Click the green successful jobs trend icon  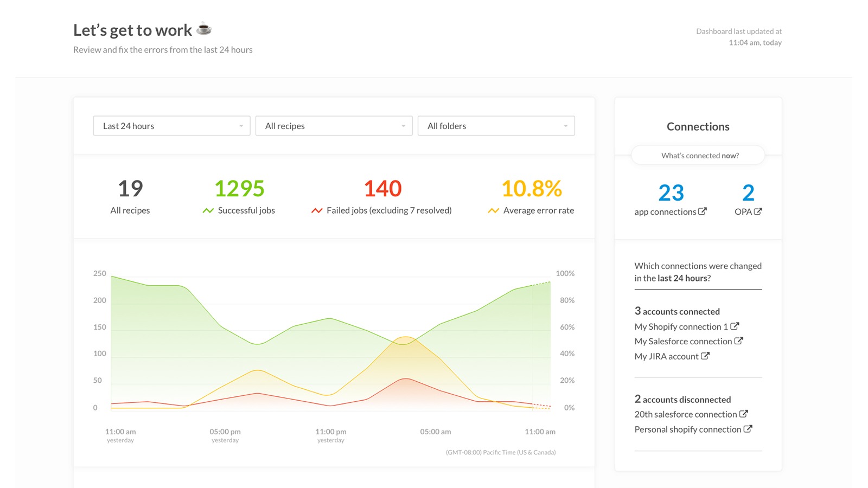pos(208,210)
